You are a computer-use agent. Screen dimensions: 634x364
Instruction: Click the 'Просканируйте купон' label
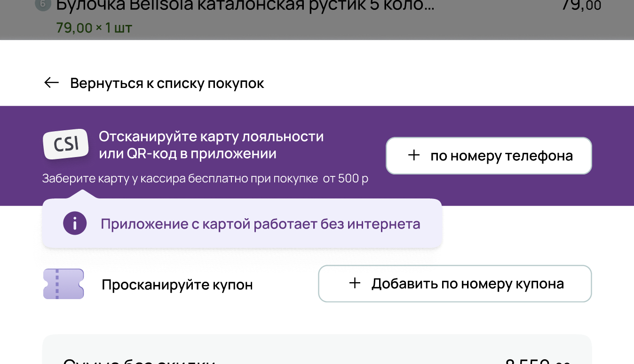(177, 284)
